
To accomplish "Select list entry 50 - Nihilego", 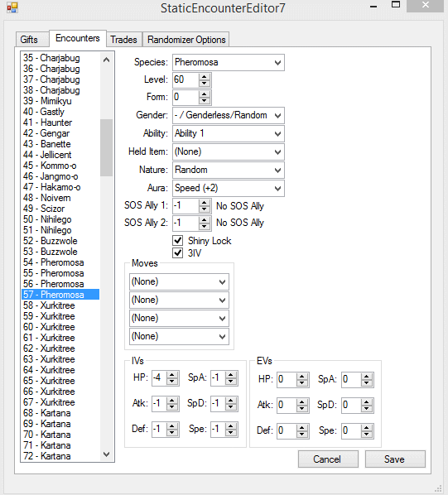I will 60,219.
